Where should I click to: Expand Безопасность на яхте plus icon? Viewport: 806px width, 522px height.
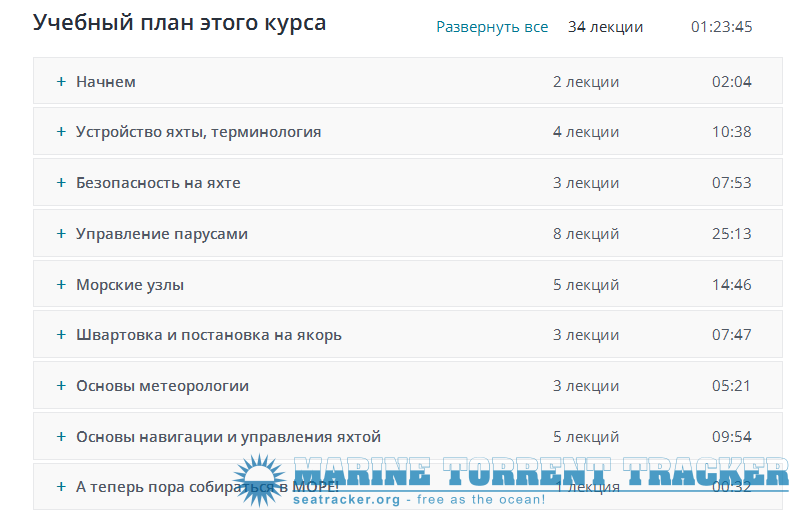pyautogui.click(x=61, y=182)
